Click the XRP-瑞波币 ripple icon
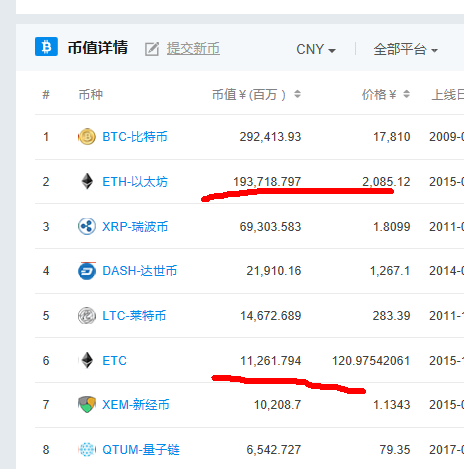Image resolution: width=464 pixels, height=469 pixels. pyautogui.click(x=87, y=226)
